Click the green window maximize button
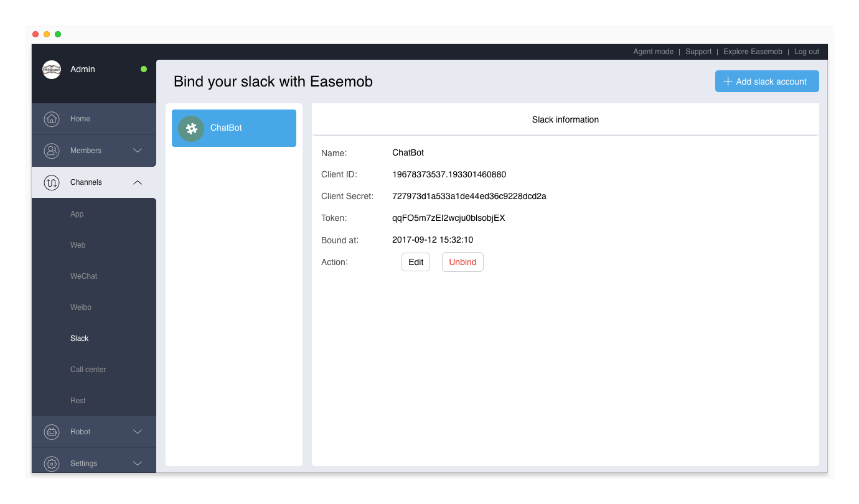859x504 pixels. pos(58,34)
